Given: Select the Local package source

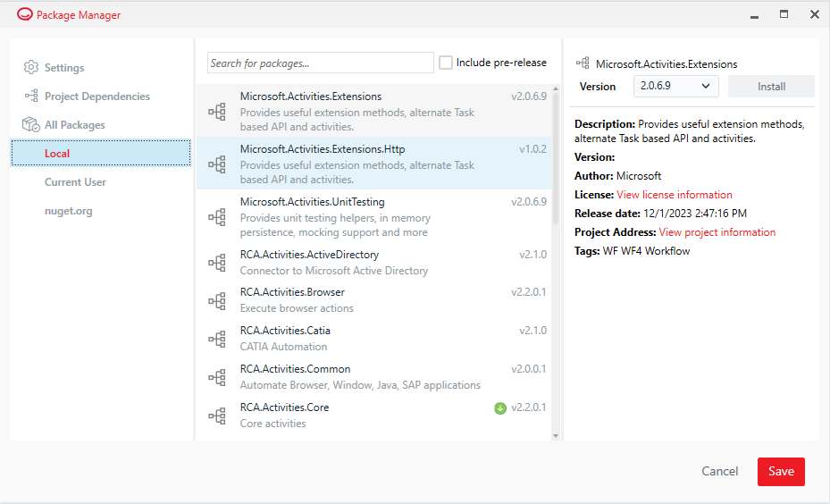Looking at the screenshot, I should tap(101, 153).
